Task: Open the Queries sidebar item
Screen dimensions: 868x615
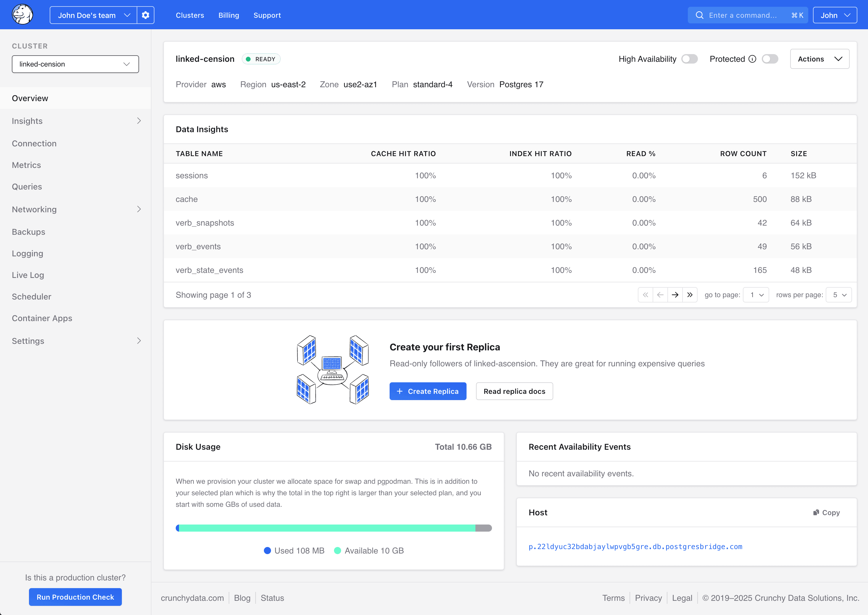Action: 27,186
